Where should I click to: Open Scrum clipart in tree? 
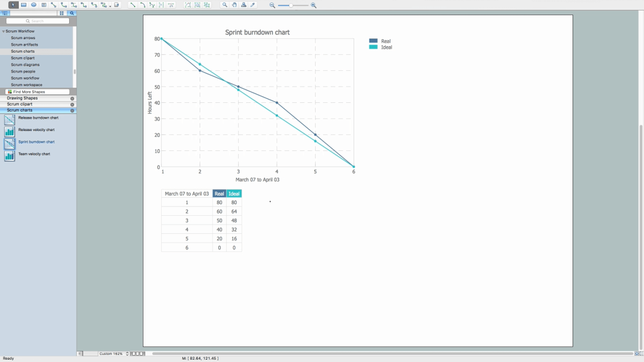[x=23, y=58]
